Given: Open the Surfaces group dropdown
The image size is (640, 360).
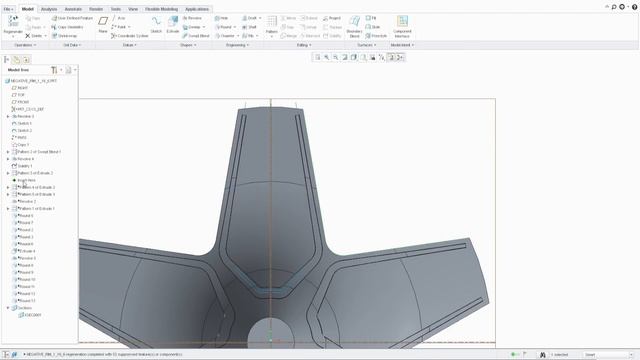Looking at the screenshot, I should click(367, 45).
